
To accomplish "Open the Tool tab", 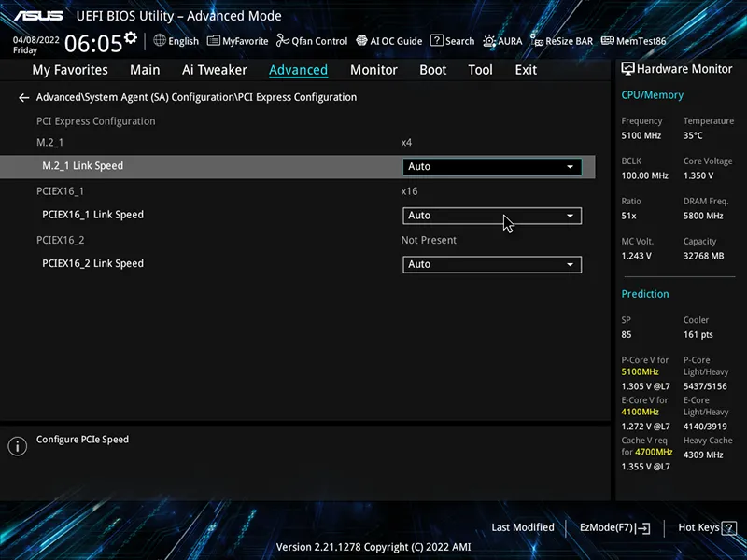I will [480, 70].
